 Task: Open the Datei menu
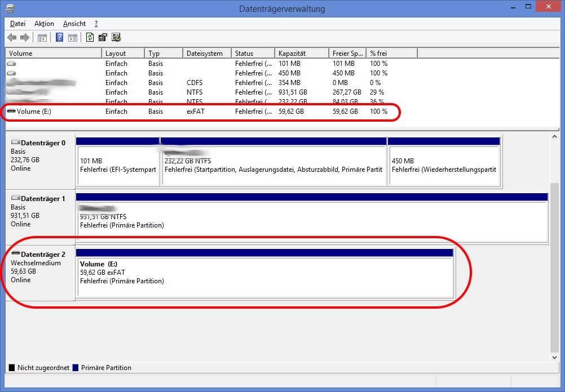tap(17, 24)
